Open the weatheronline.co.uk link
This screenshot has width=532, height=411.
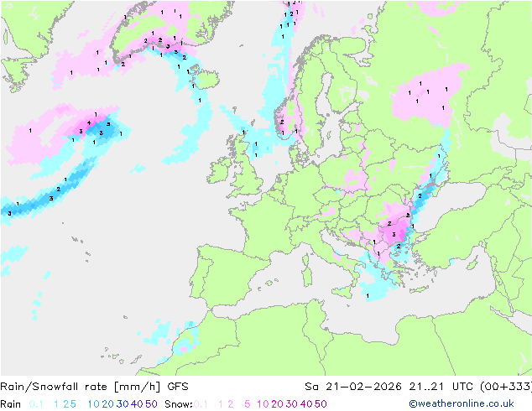(x=462, y=404)
